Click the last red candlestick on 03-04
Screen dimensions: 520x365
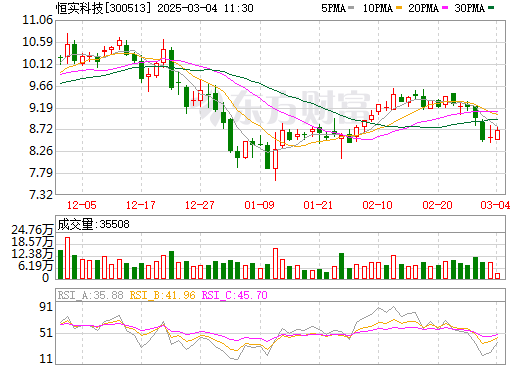[498, 134]
